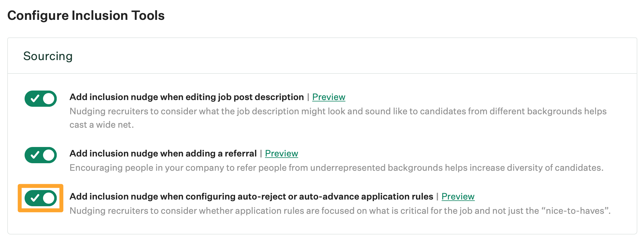Open Preview for adding a referral nudge
The width and height of the screenshot is (644, 242).
(x=281, y=153)
